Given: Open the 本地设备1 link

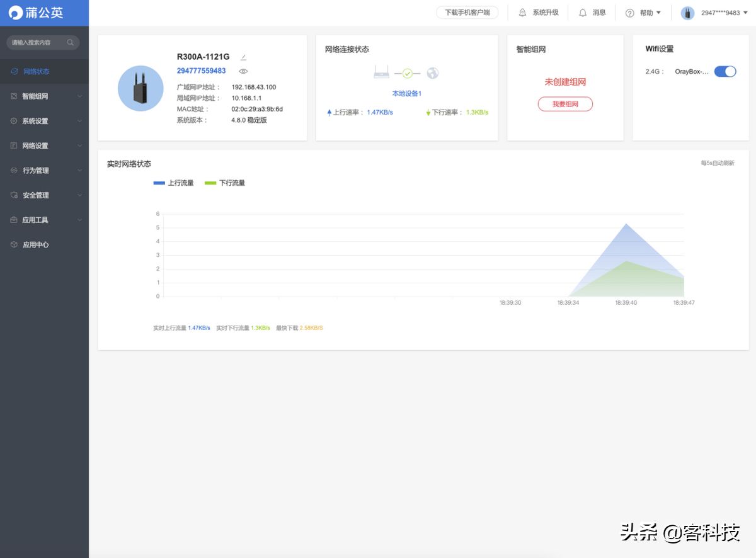Looking at the screenshot, I should tap(407, 93).
